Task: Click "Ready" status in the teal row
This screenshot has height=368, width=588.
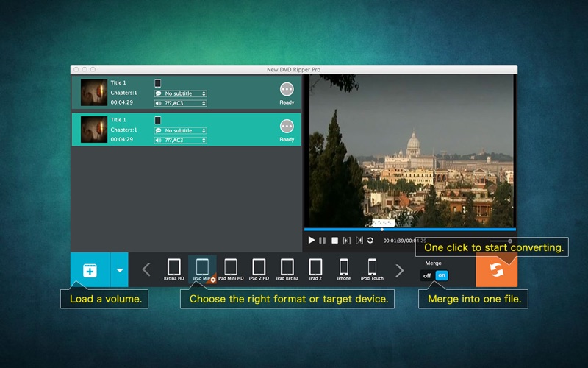Action: [x=287, y=140]
